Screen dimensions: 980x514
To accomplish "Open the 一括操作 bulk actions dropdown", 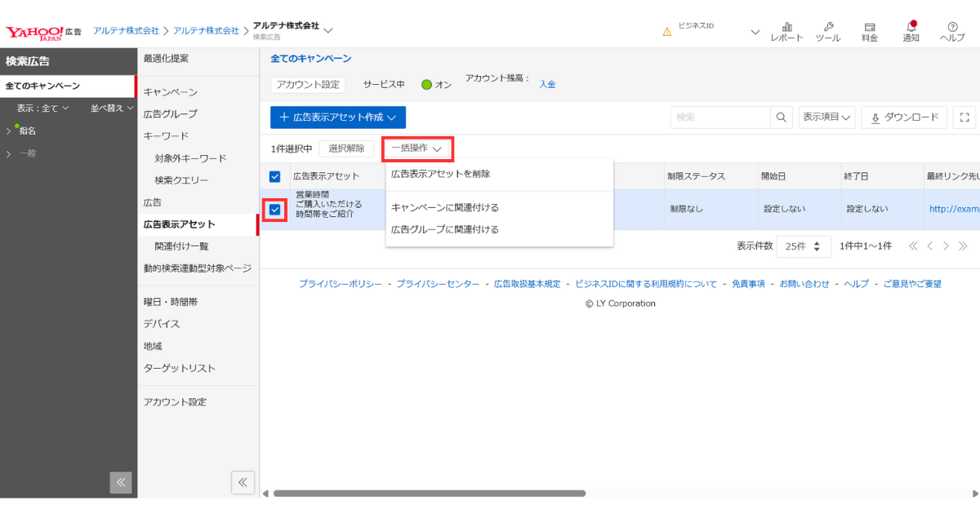I will click(x=416, y=148).
